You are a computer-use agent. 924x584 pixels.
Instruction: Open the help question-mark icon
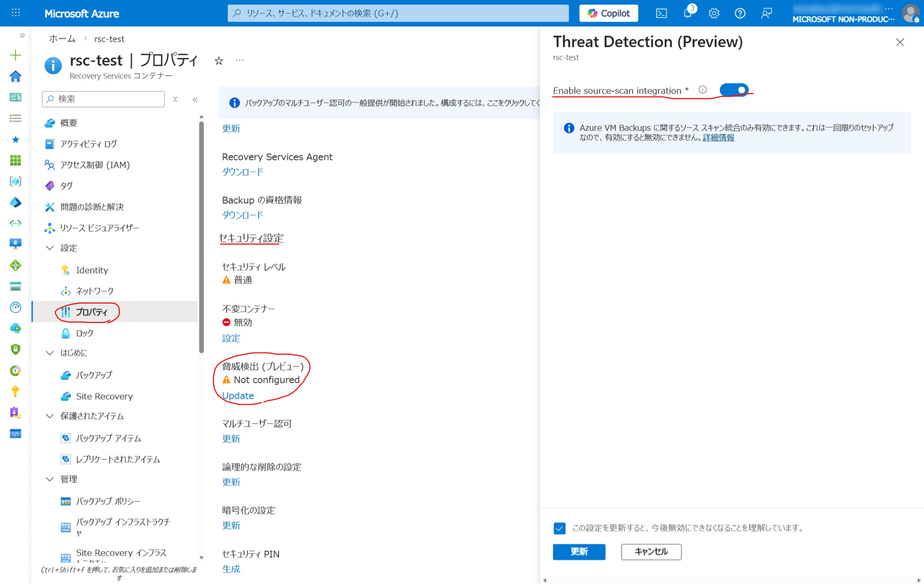(740, 13)
